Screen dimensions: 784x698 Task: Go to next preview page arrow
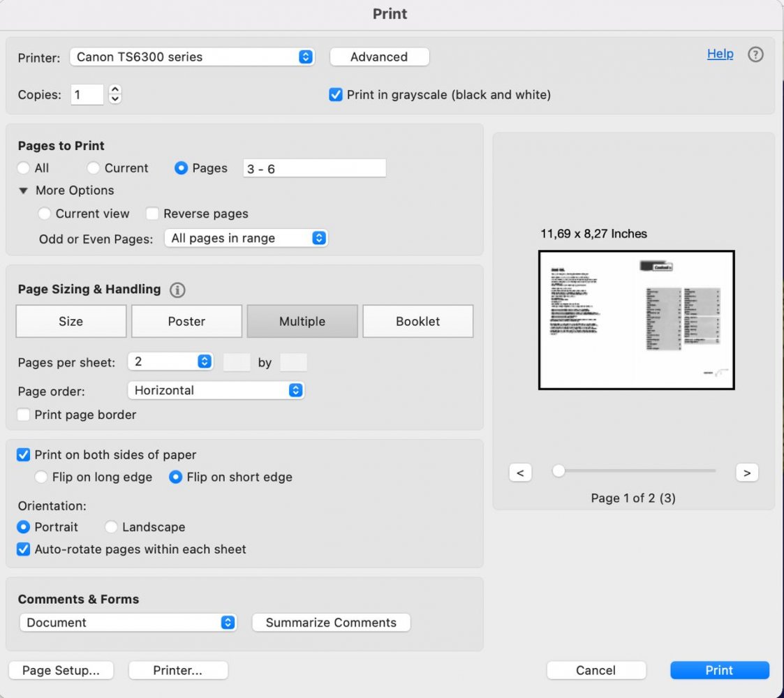(x=746, y=473)
